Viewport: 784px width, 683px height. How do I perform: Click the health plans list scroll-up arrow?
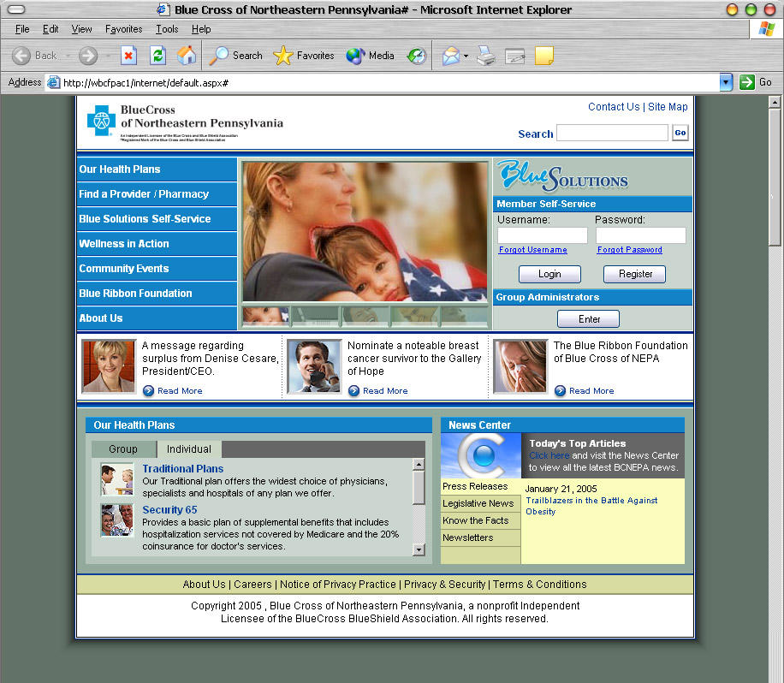419,465
